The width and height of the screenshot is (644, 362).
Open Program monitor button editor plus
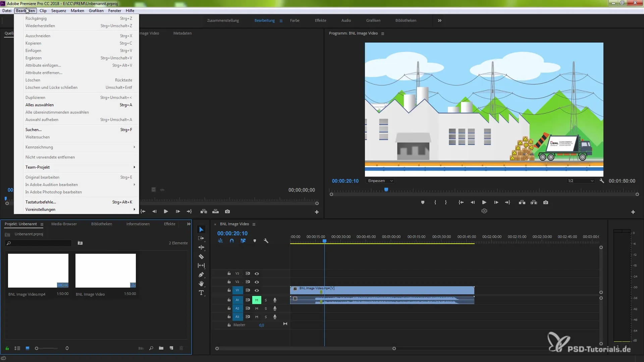[633, 212]
